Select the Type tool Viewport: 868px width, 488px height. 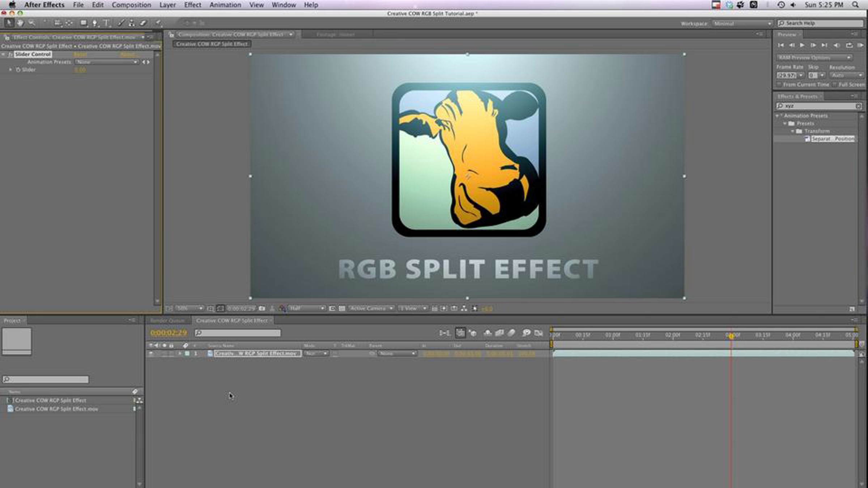[107, 23]
